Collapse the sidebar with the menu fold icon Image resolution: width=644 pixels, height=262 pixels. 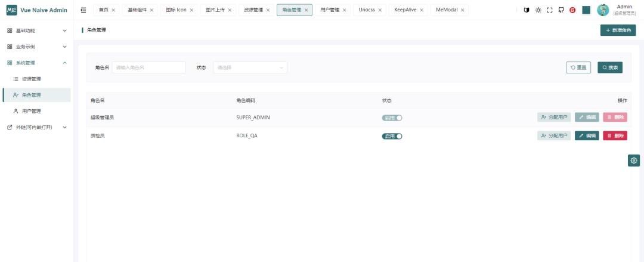[x=83, y=10]
